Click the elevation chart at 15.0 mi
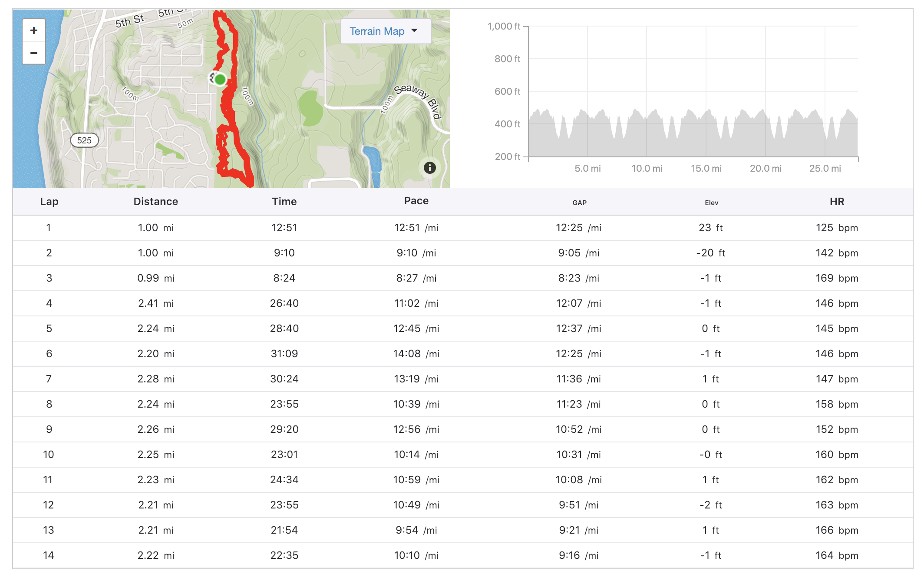 tap(706, 130)
